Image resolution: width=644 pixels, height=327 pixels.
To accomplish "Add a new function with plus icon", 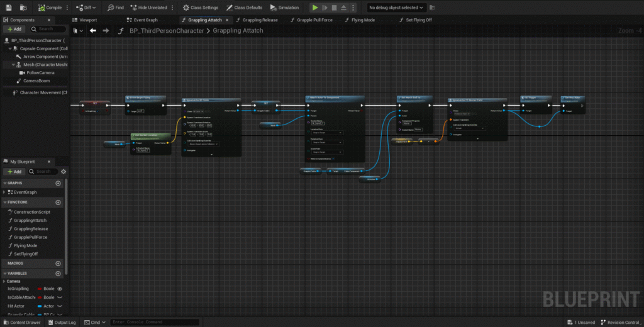I will (x=58, y=202).
